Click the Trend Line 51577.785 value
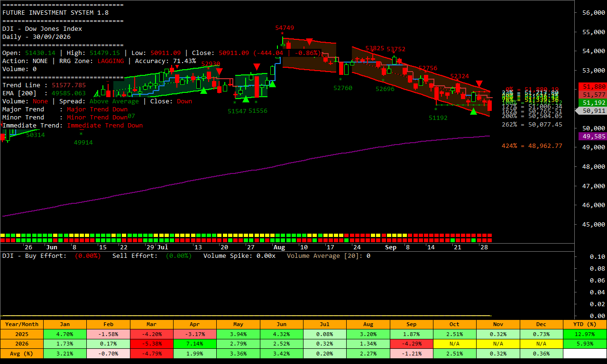The height and width of the screenshot is (364, 607). click(x=69, y=85)
